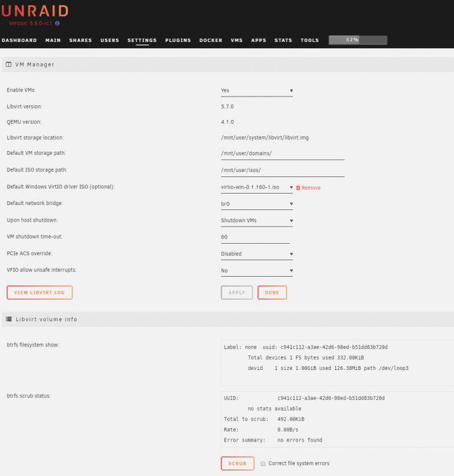
Task: Click the UNRAID logo
Action: [x=35, y=11]
